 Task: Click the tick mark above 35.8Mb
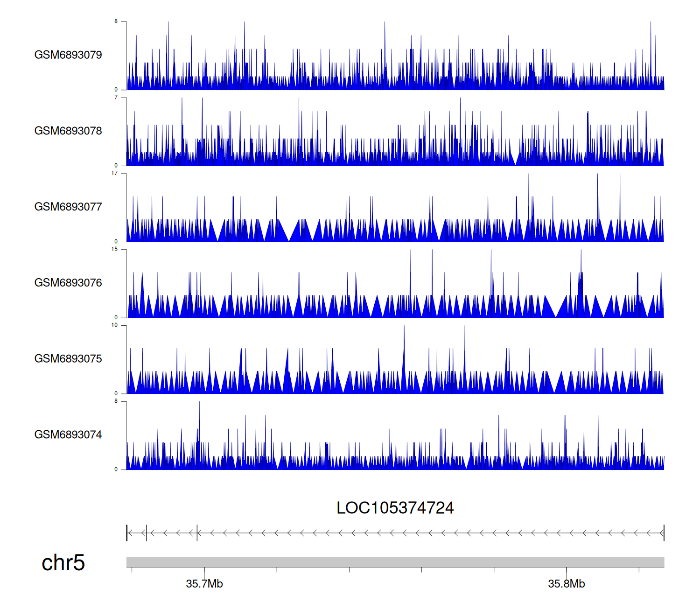coord(567,571)
